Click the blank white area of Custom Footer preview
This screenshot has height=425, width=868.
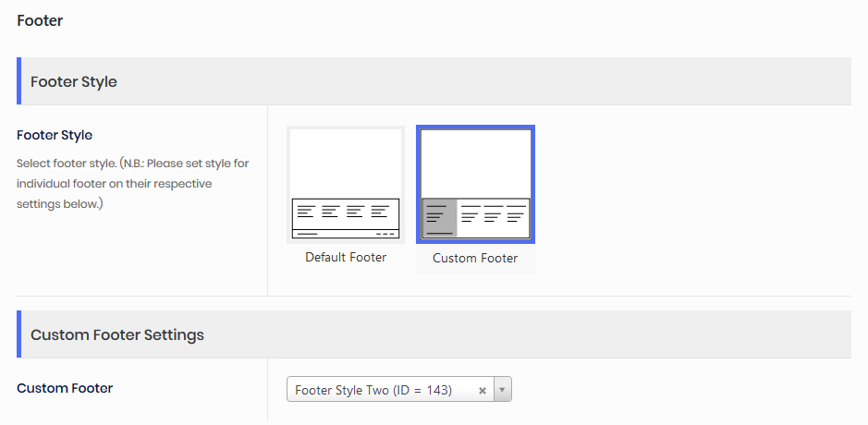475,163
